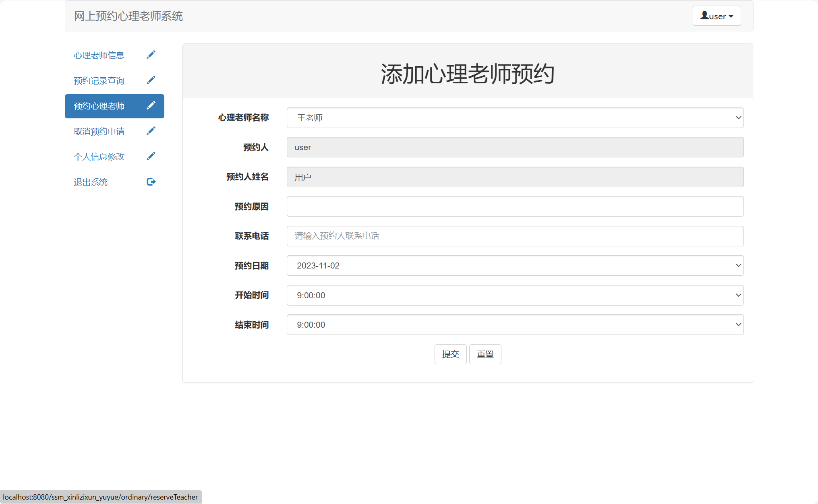Click the 联系电话 phone number input field
The image size is (818, 504).
point(515,236)
